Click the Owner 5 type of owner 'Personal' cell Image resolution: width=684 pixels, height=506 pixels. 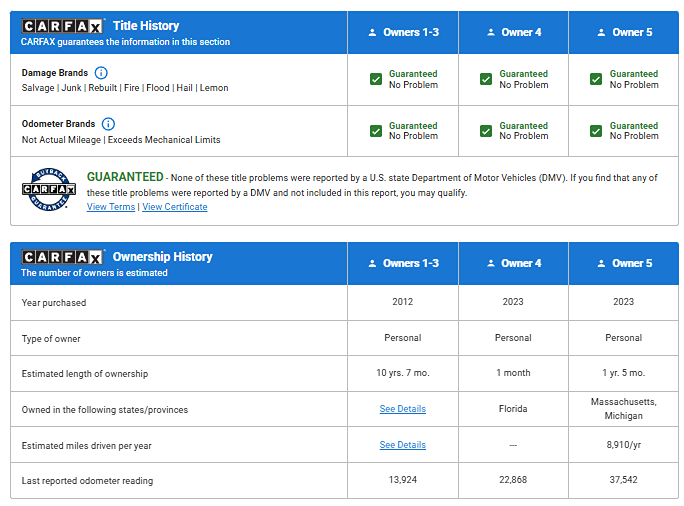pos(623,338)
